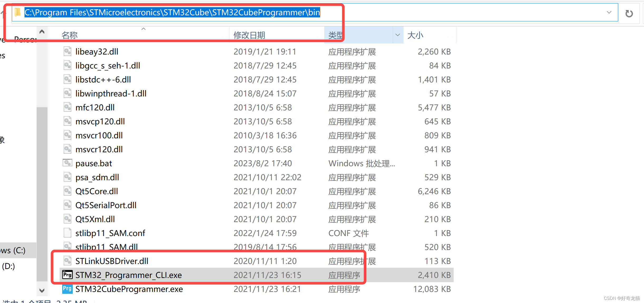Select file name pause.bat

pos(94,163)
